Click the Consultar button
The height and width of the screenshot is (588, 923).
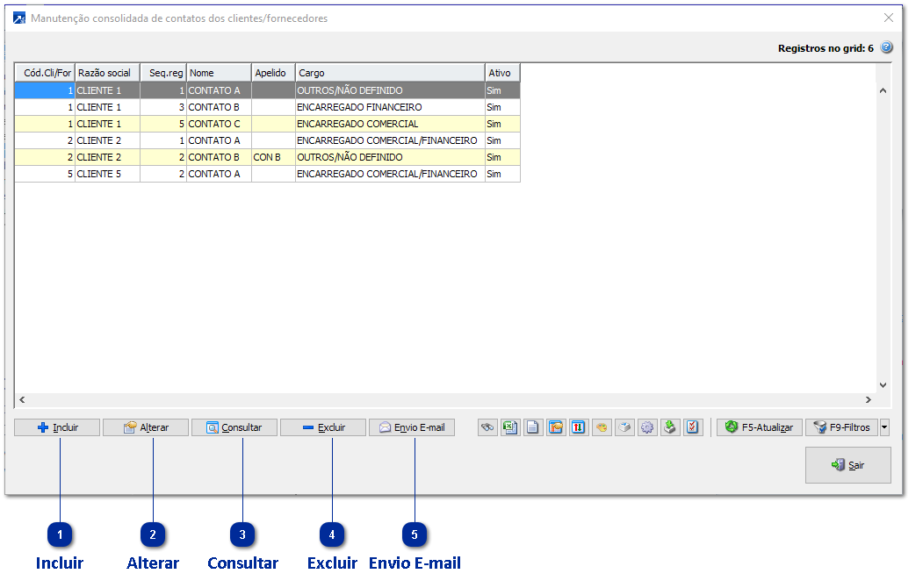[234, 427]
